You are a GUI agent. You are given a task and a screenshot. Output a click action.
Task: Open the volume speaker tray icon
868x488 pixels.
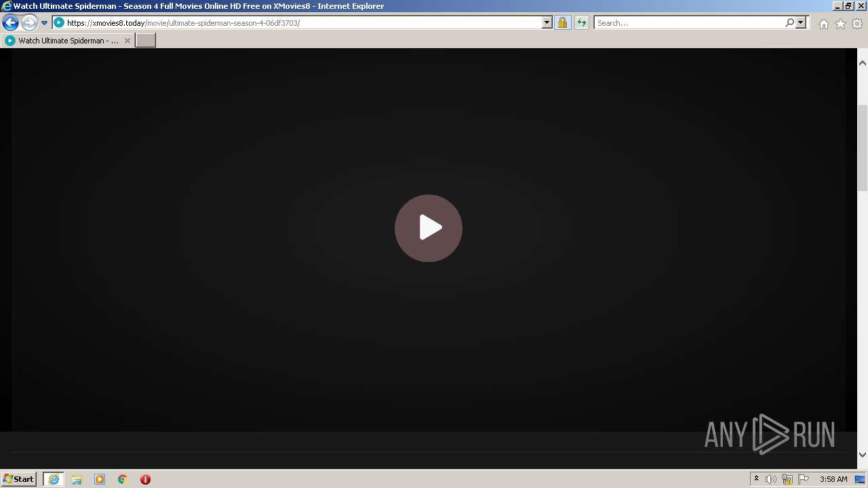[771, 479]
